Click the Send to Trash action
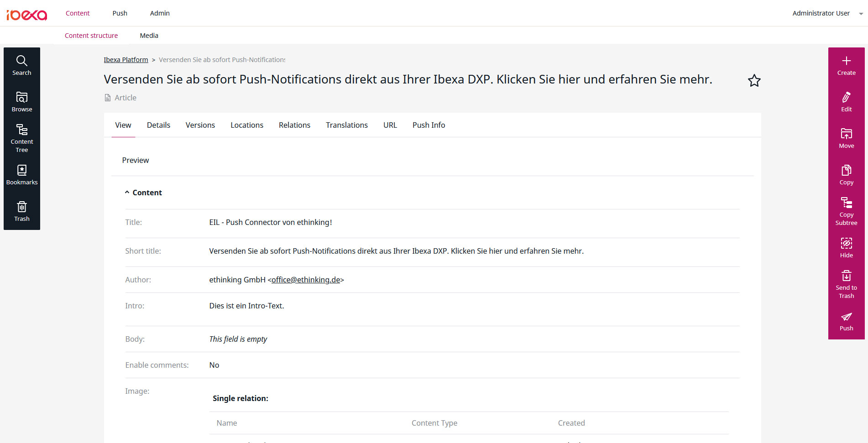The image size is (868, 443). click(846, 285)
